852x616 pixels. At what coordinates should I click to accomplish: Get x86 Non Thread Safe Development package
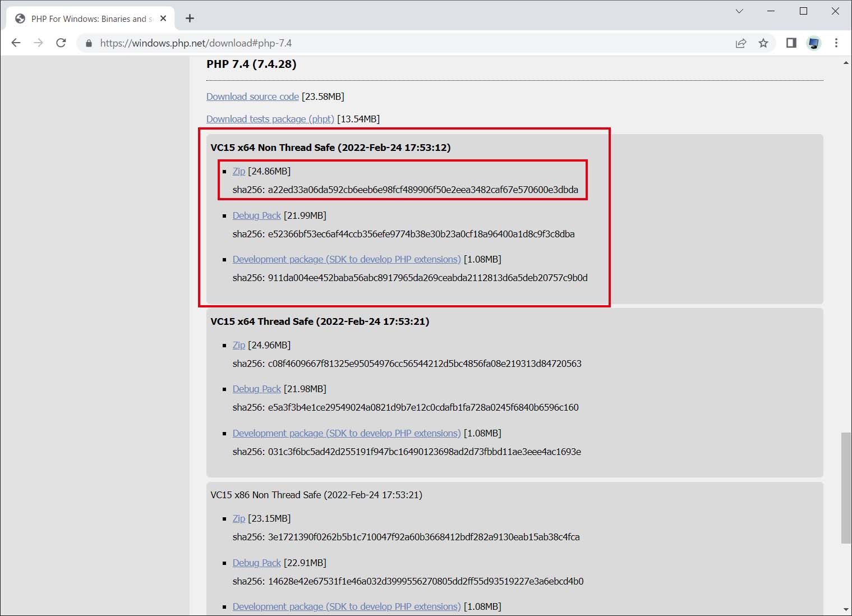pos(347,606)
